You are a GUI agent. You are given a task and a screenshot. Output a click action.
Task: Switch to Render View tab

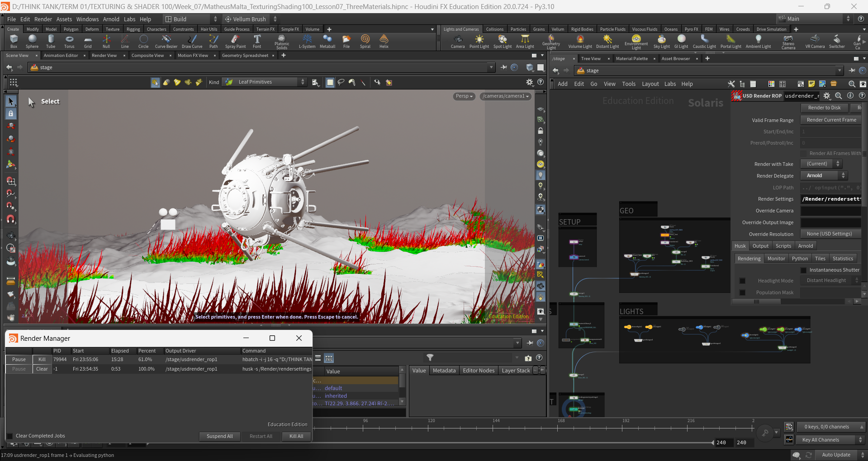coord(104,55)
